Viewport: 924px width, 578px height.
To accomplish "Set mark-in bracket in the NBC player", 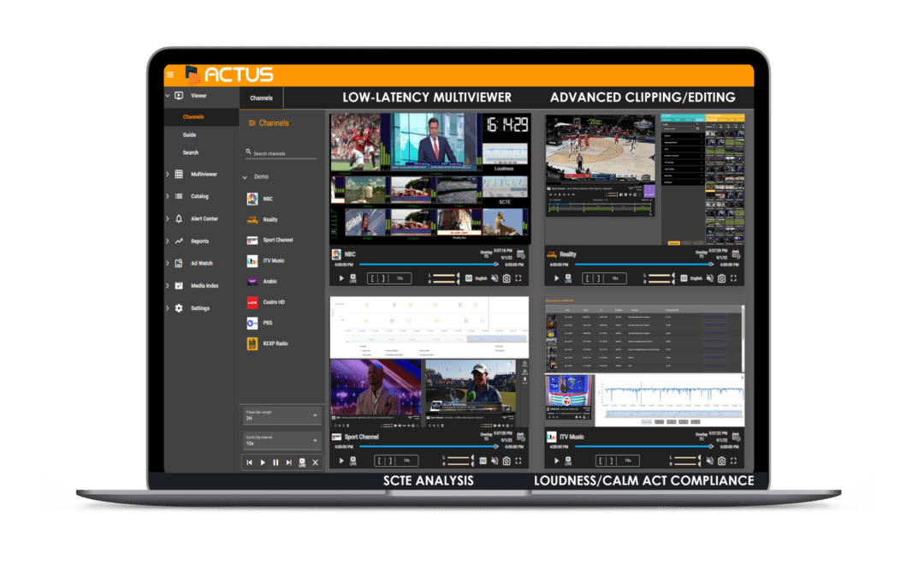I will [x=374, y=278].
